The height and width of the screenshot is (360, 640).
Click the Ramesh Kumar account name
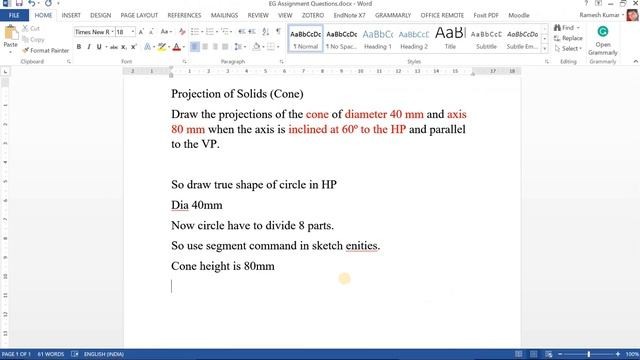(599, 15)
